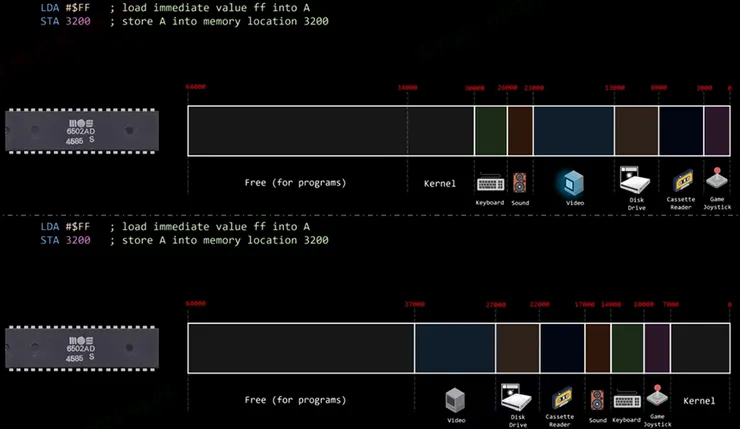The width and height of the screenshot is (740, 429).
Task: Click the Sound speaker icon in the lower diagram
Action: point(597,400)
